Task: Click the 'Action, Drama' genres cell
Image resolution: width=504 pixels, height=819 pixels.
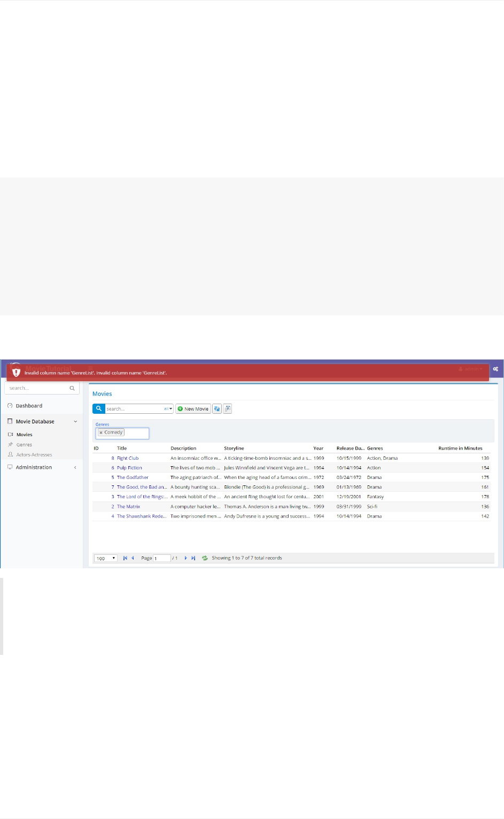Action: click(x=382, y=458)
